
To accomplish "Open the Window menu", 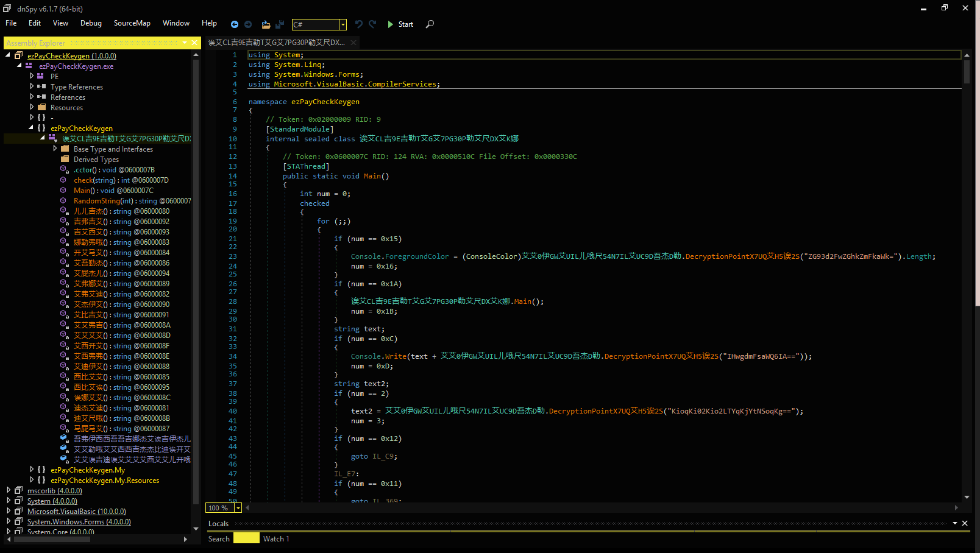I will click(x=176, y=23).
